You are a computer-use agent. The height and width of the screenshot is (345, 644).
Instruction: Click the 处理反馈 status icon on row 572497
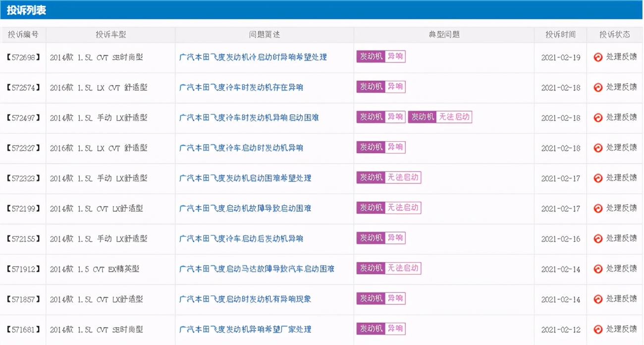[597, 118]
